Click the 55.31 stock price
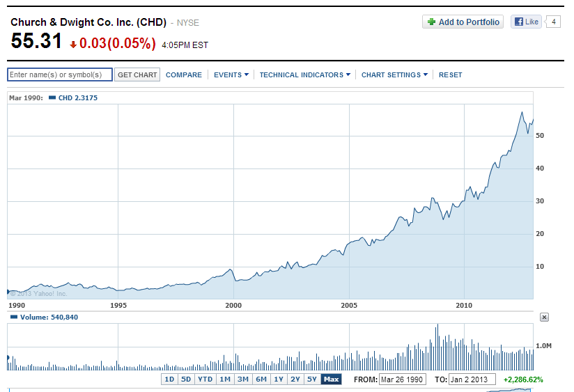Viewport: 574px width, 392px height. coord(36,40)
